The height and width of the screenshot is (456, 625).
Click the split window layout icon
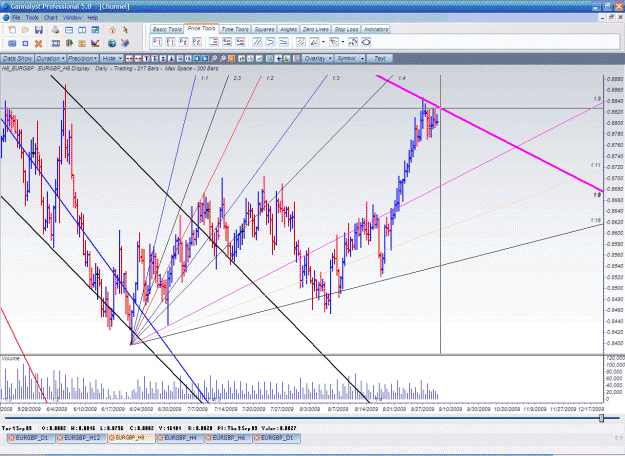[82, 30]
